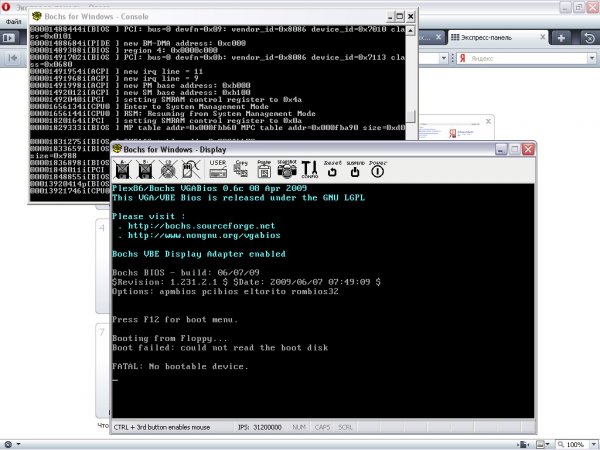Image resolution: width=600 pixels, height=450 pixels.
Task: Click up arrow of Console window scrollbar
Action: tap(410, 30)
